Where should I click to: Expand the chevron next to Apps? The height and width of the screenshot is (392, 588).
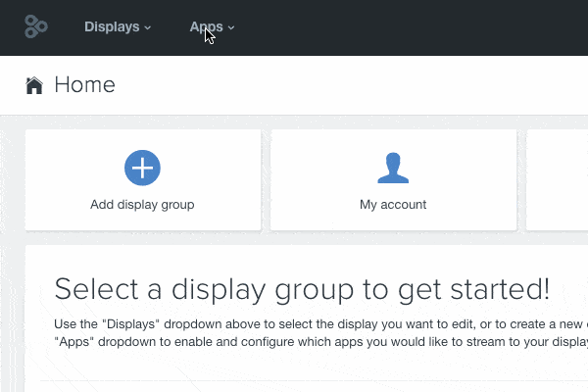[x=231, y=28]
